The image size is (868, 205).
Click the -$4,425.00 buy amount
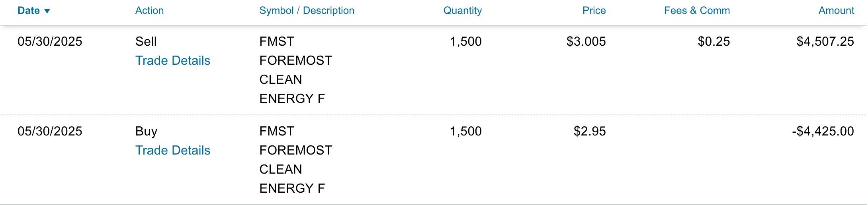click(823, 131)
